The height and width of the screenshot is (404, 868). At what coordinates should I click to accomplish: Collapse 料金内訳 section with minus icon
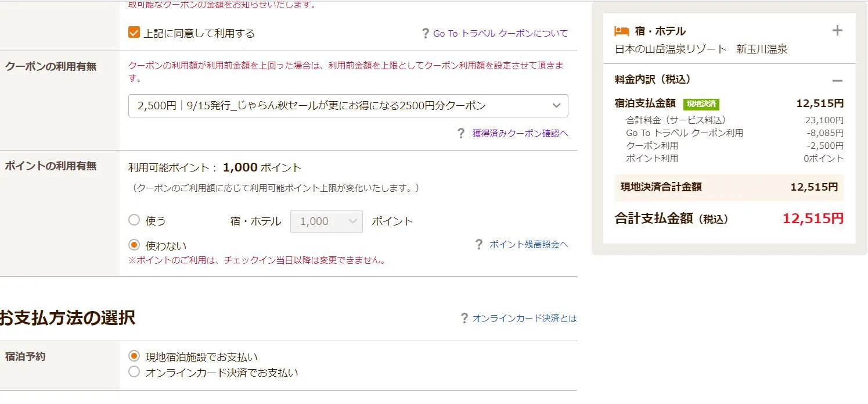point(837,81)
